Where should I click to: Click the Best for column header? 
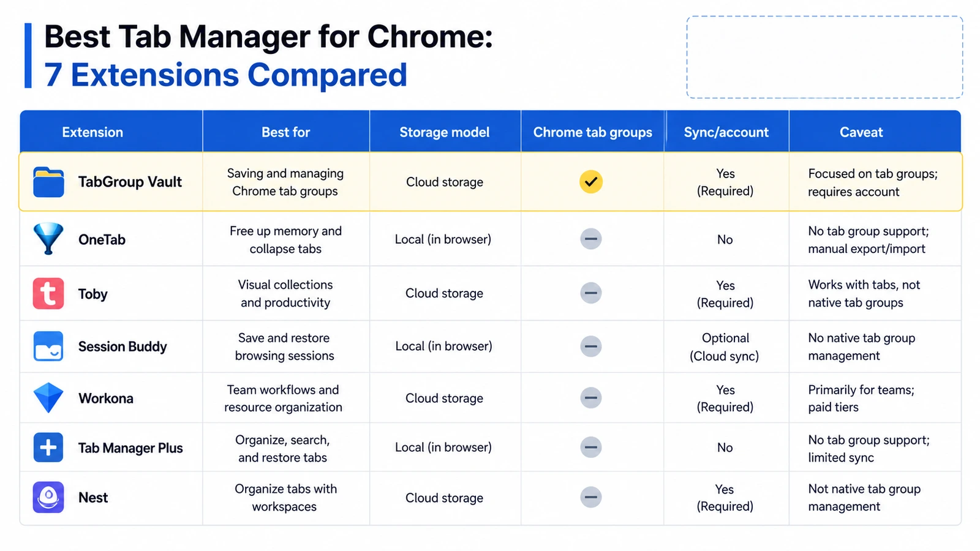pyautogui.click(x=286, y=132)
